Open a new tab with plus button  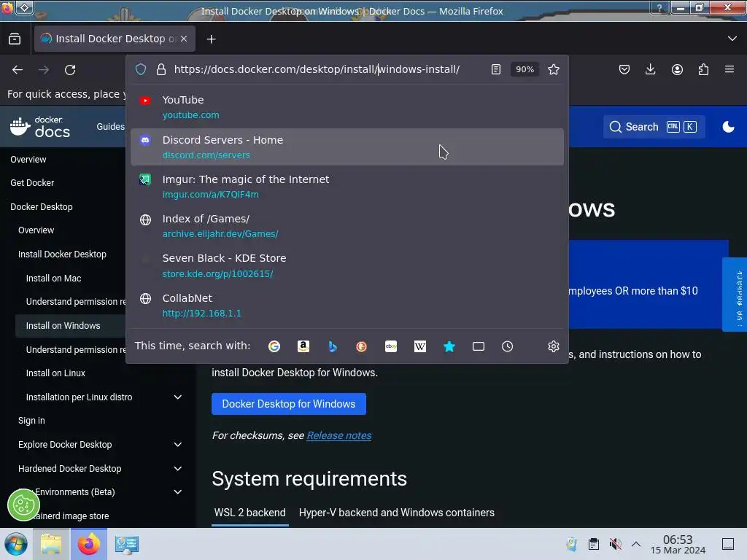[x=211, y=39]
